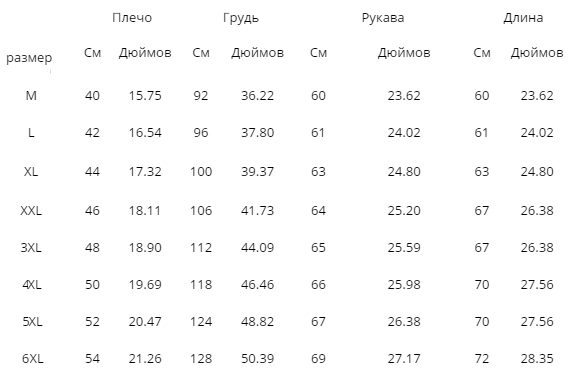Select the 4XL size row label
Image resolution: width=578 pixels, height=372 pixels.
point(32,285)
